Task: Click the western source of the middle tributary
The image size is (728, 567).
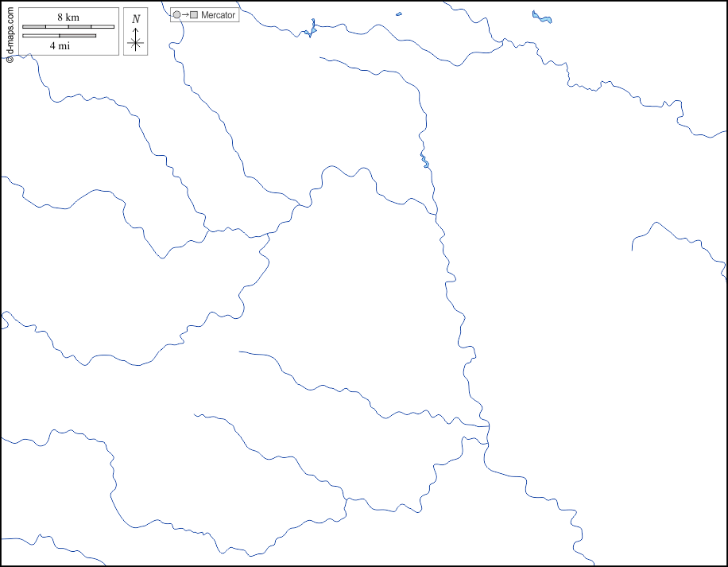Action: click(x=240, y=351)
